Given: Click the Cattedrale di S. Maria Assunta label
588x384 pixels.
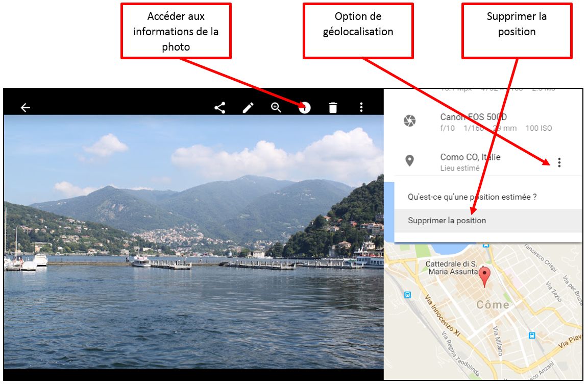Looking at the screenshot, I should click(452, 268).
